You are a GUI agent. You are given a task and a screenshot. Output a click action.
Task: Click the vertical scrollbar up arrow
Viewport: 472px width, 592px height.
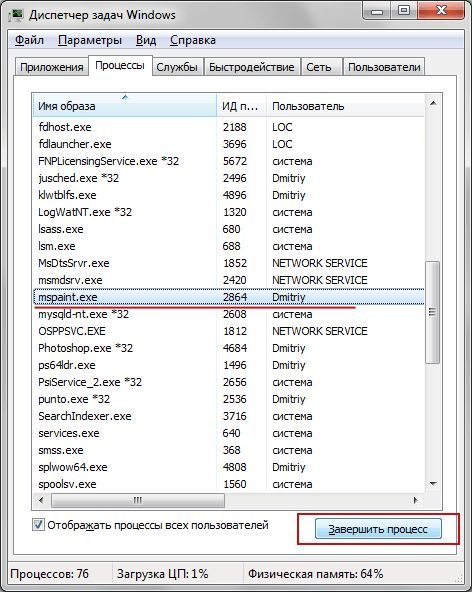click(x=433, y=103)
